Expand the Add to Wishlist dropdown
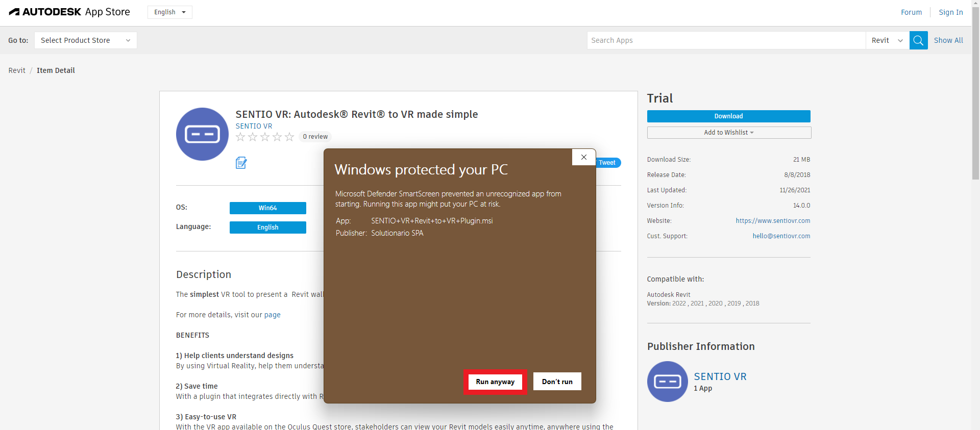Image resolution: width=980 pixels, height=430 pixels. point(729,133)
